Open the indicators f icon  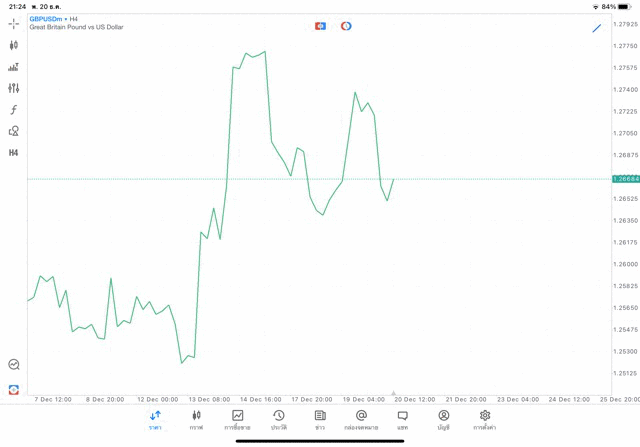coord(14,110)
